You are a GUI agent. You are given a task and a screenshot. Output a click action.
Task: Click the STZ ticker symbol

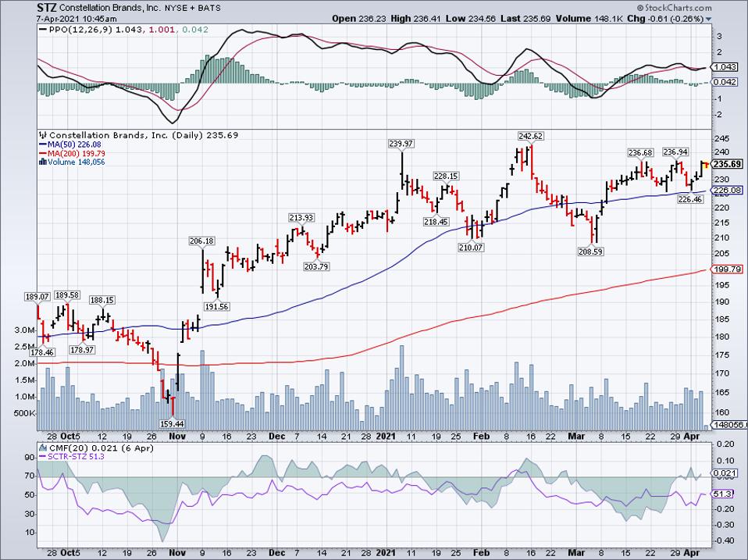[46, 8]
